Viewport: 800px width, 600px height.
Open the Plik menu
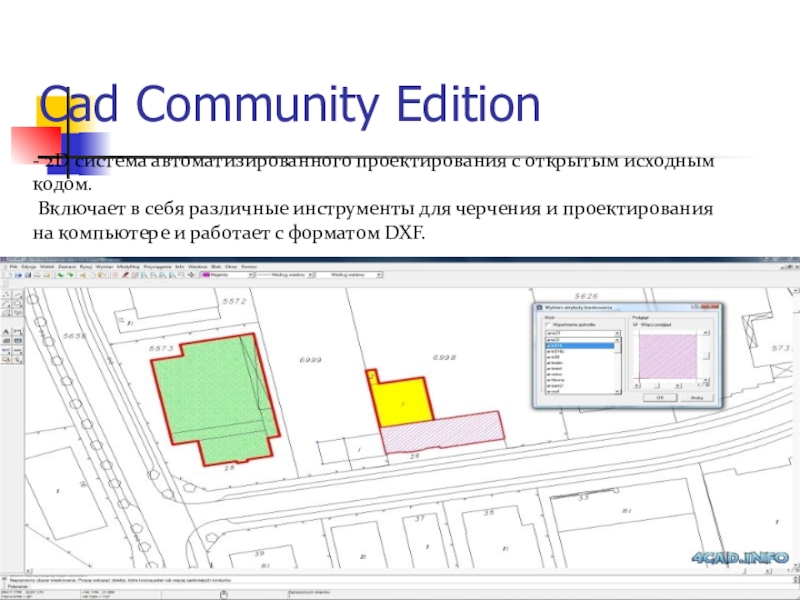tap(11, 266)
